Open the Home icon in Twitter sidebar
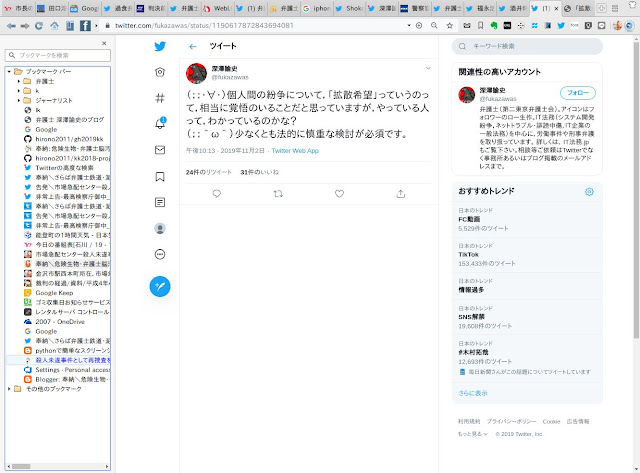Image resolution: width=640 pixels, height=473 pixels. click(x=160, y=72)
